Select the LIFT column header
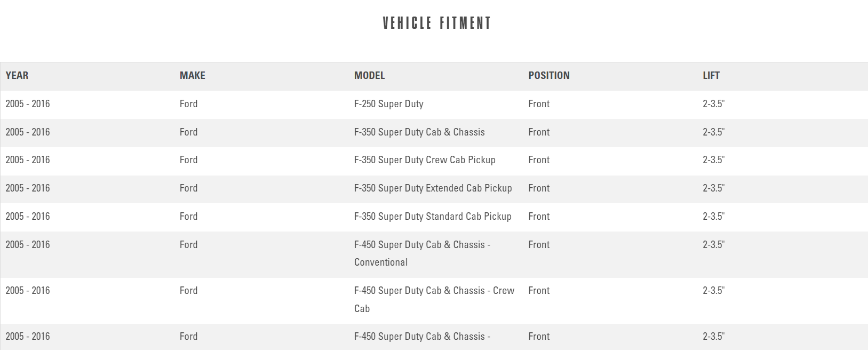 pyautogui.click(x=711, y=76)
